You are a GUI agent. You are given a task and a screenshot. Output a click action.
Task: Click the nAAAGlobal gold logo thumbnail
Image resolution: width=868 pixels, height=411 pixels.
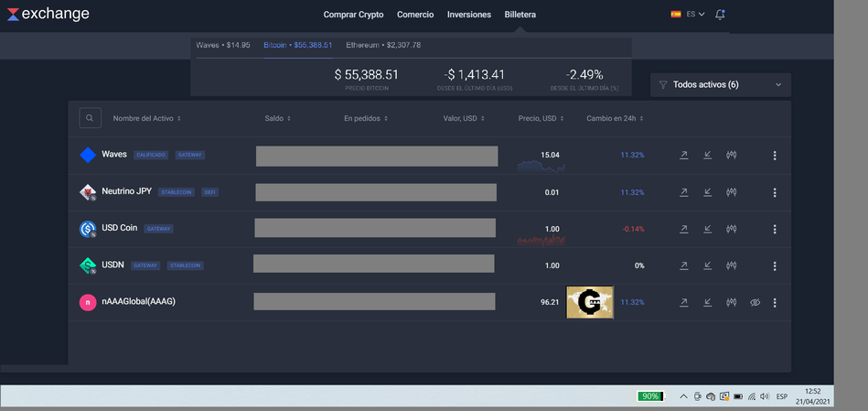590,302
